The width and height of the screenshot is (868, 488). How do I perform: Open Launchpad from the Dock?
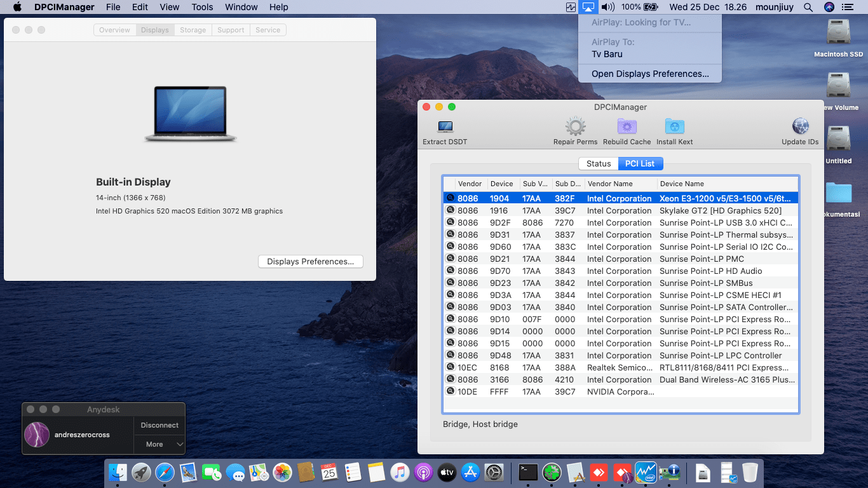(141, 472)
